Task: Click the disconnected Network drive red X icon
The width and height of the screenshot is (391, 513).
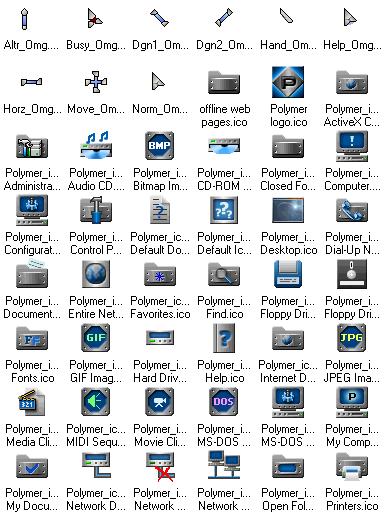Action: [160, 467]
